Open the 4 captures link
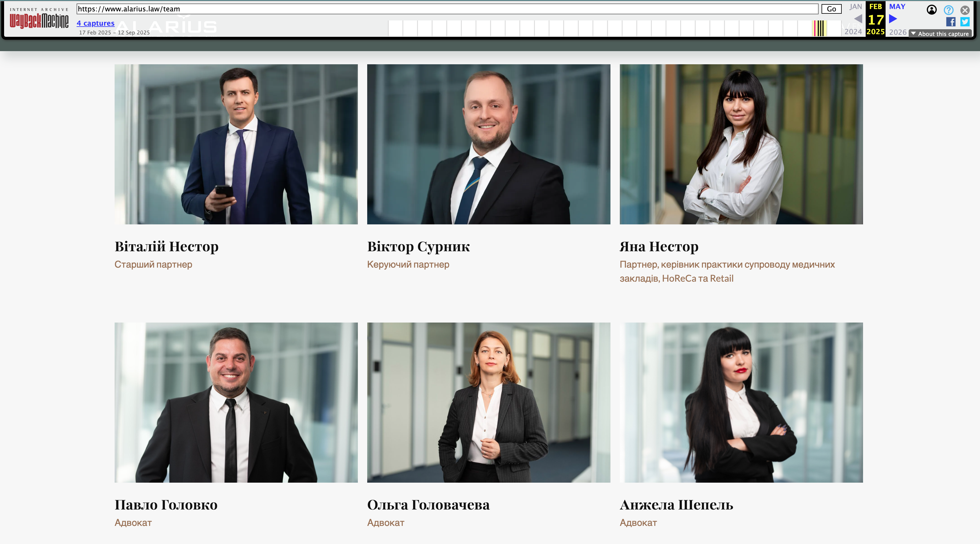This screenshot has width=980, height=544. point(96,23)
